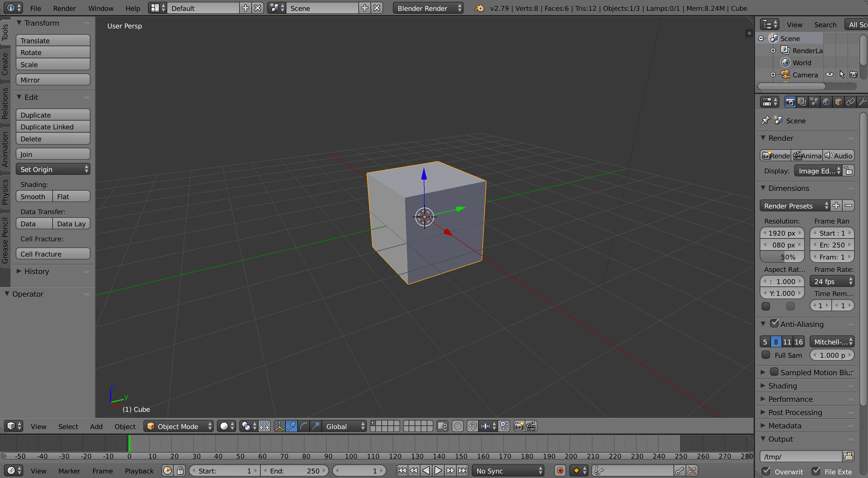
Task: Toggle the Anti-Aliasing checkbox
Action: tap(774, 324)
